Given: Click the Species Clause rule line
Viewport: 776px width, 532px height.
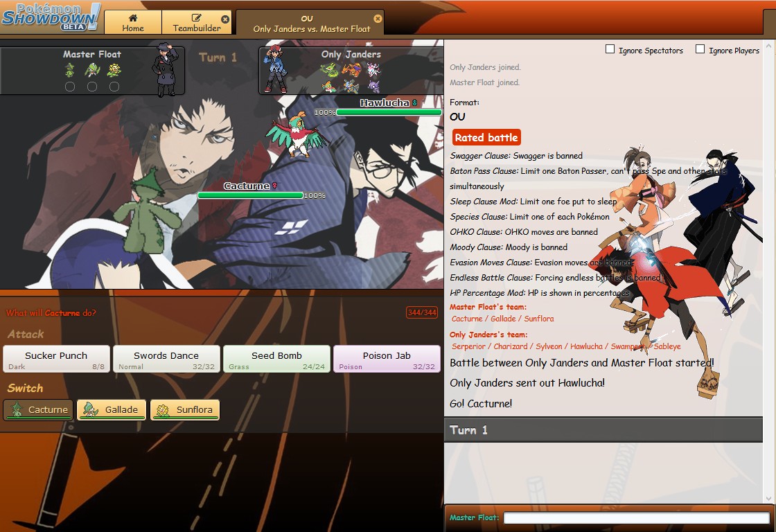Looking at the screenshot, I should click(529, 217).
